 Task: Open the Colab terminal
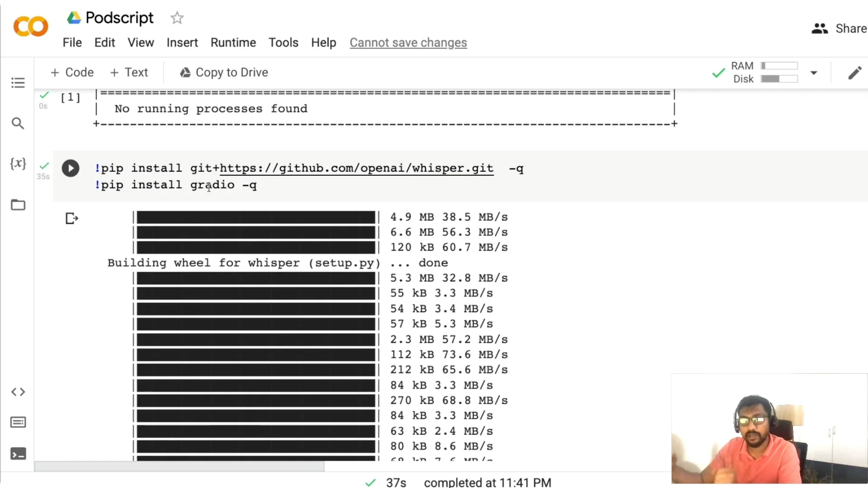[x=18, y=454]
